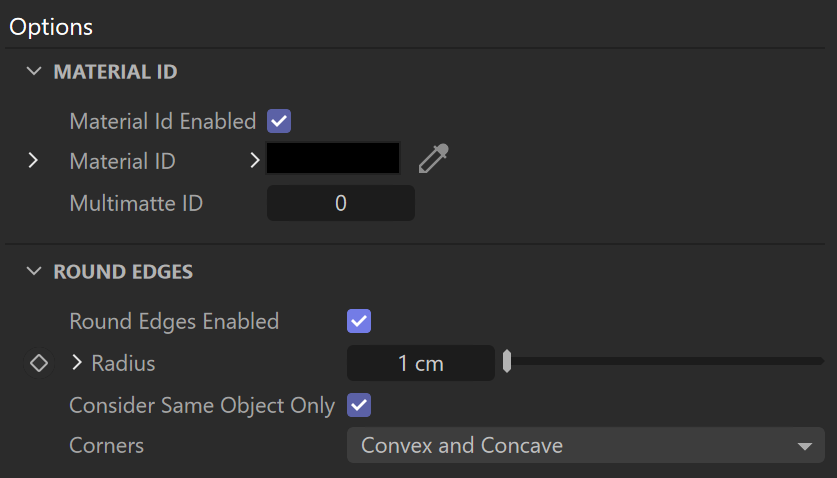Click the Radius 1 cm input field
The width and height of the screenshot is (837, 478).
(421, 363)
